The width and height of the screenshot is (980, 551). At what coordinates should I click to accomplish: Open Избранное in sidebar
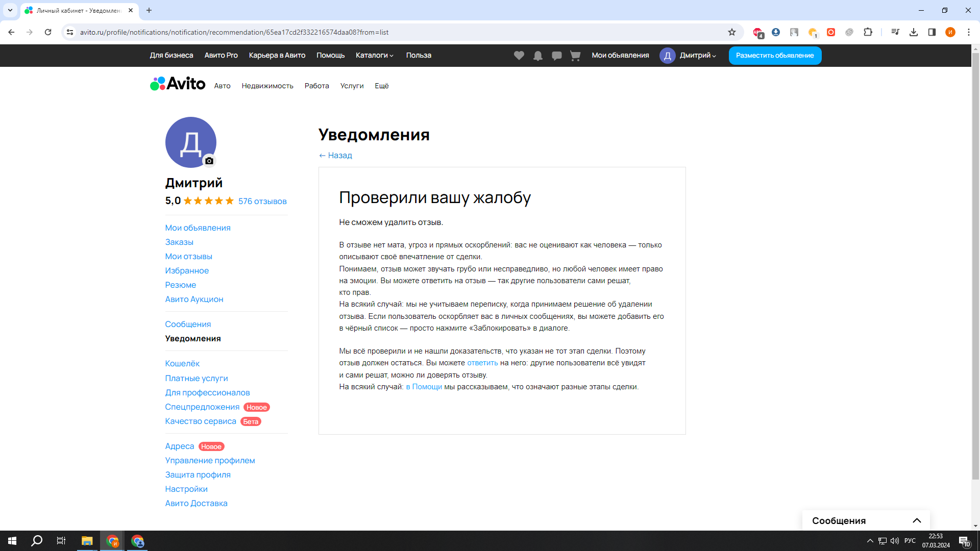coord(187,271)
